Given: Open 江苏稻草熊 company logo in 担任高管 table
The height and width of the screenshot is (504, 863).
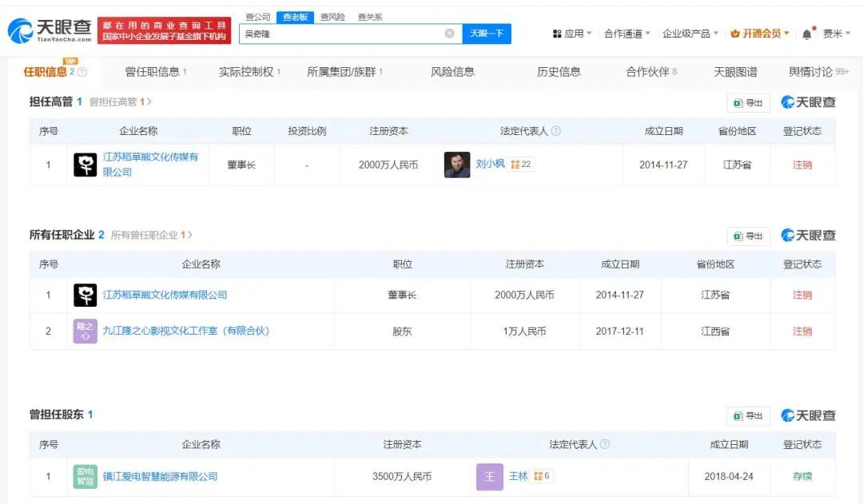Looking at the screenshot, I should 86,165.
